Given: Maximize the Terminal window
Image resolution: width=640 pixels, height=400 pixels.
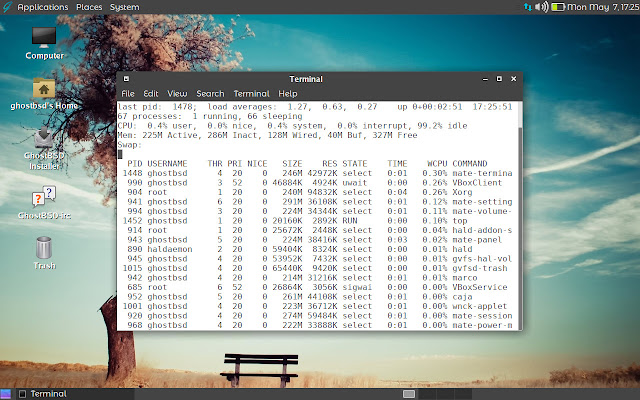Looking at the screenshot, I should pyautogui.click(x=499, y=79).
